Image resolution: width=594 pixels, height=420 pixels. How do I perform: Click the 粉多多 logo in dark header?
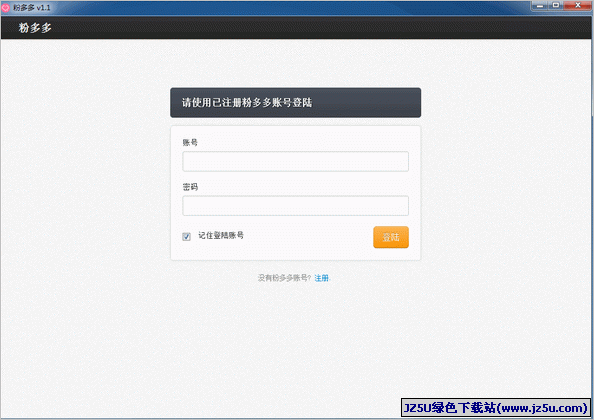[35, 28]
